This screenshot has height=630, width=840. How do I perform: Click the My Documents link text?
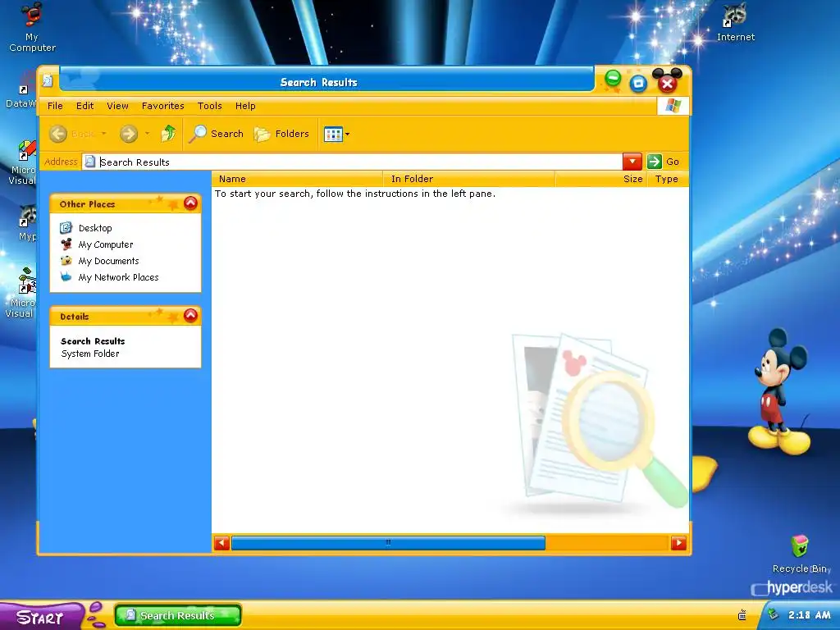point(109,261)
